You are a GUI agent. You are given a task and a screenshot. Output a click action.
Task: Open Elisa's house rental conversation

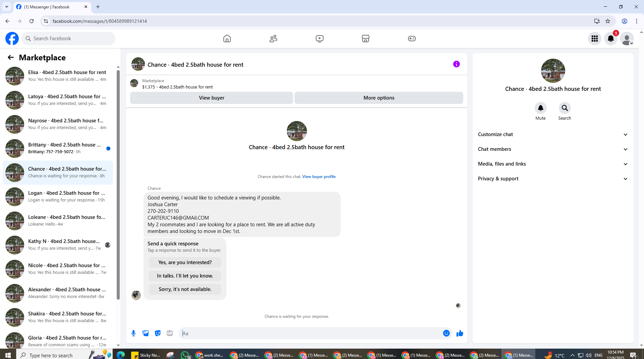[58, 76]
